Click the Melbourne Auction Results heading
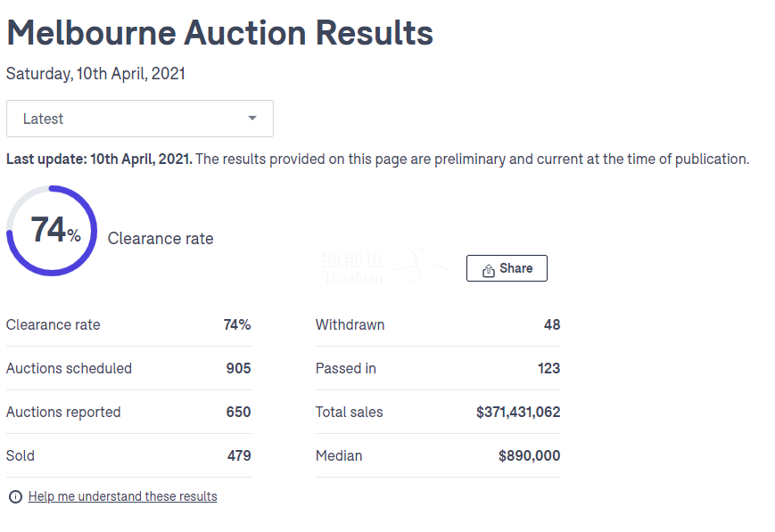This screenshot has width=775, height=532. (219, 33)
